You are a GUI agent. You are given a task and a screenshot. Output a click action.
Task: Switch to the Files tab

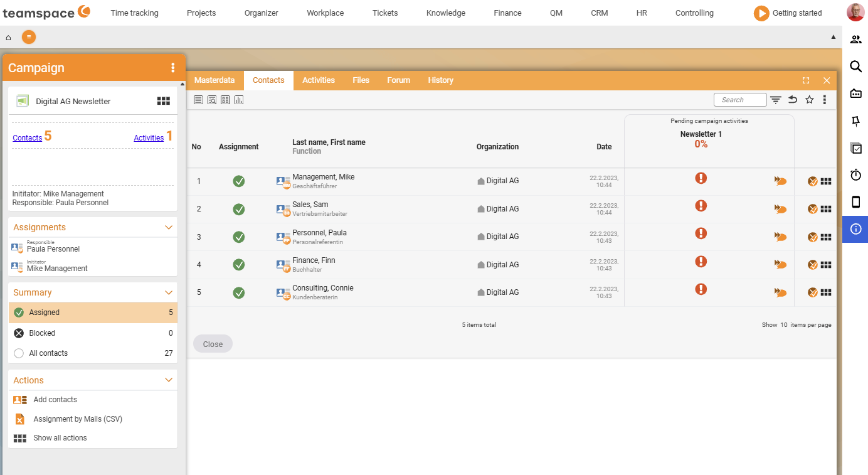pyautogui.click(x=361, y=80)
